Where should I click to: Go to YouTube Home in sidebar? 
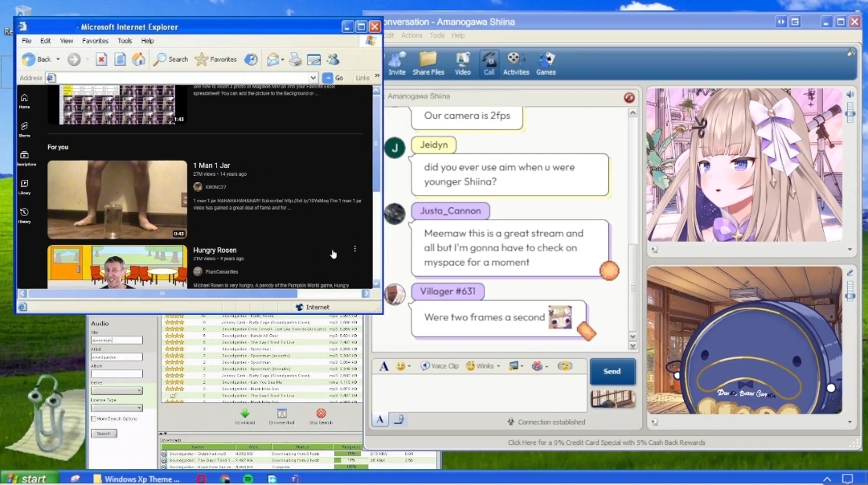24,101
